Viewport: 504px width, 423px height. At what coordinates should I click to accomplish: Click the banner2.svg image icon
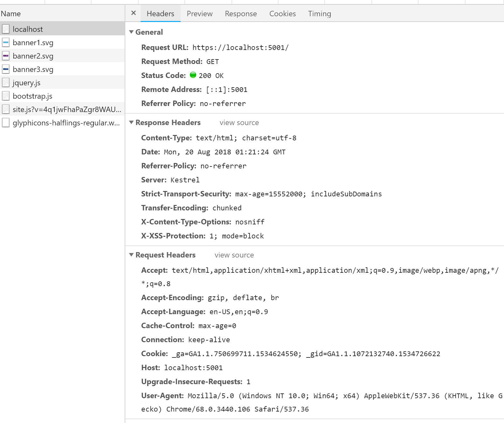[x=6, y=56]
